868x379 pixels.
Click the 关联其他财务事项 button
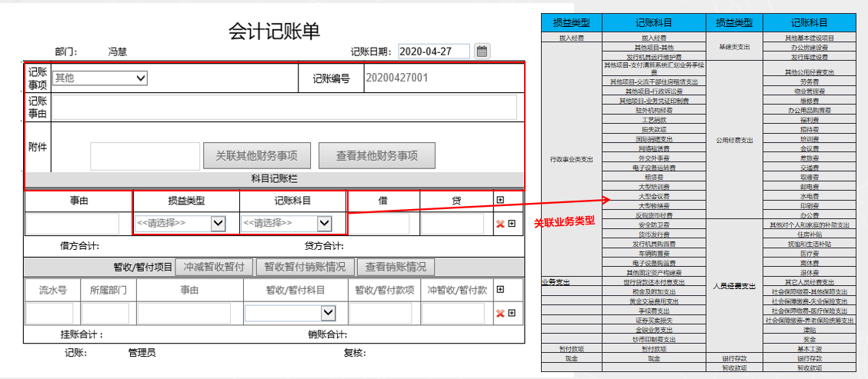(256, 156)
